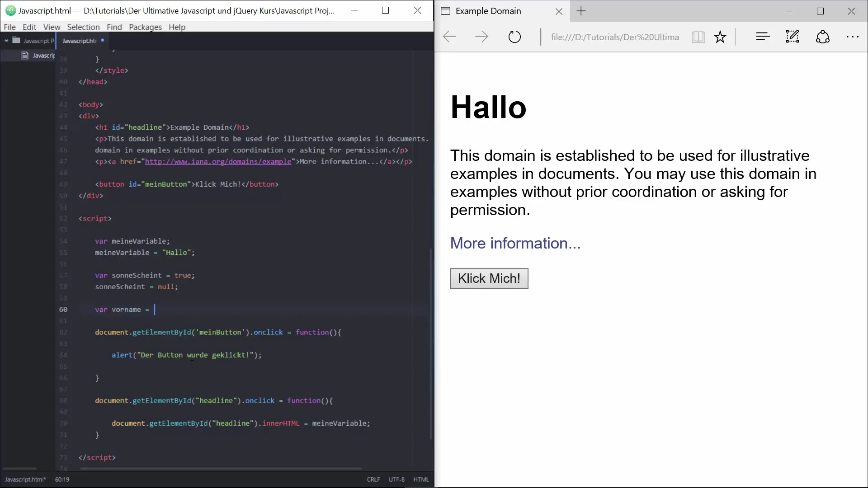Collapse the Javascript project folder chevron

click(x=6, y=41)
